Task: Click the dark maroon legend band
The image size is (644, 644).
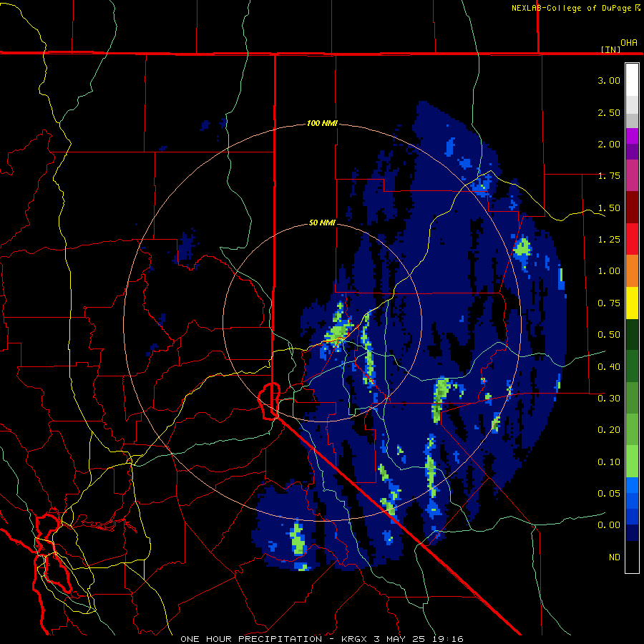Action: pyautogui.click(x=632, y=208)
